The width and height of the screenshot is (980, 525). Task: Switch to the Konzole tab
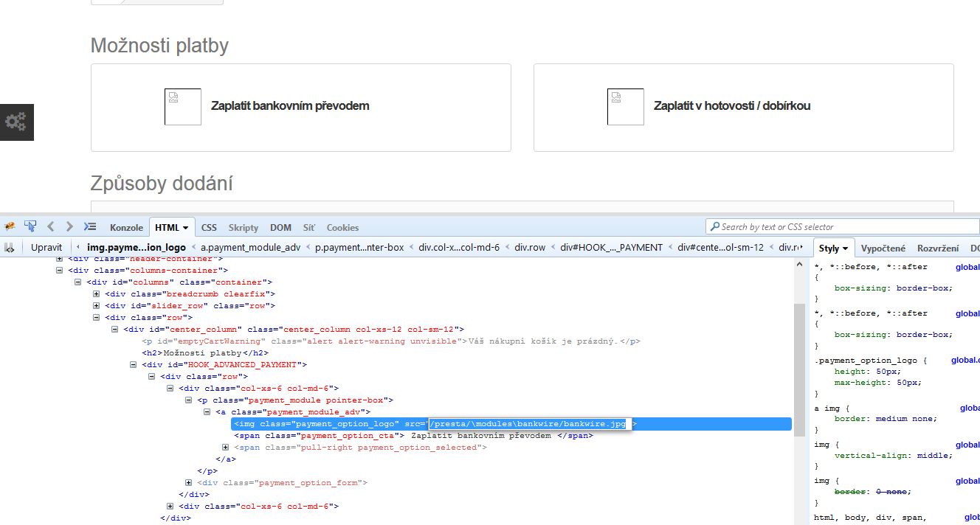pyautogui.click(x=126, y=227)
